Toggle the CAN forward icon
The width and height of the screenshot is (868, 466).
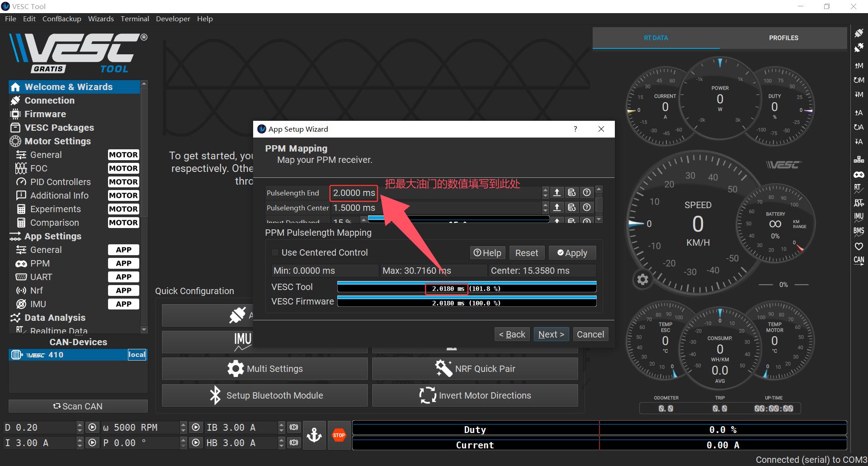pyautogui.click(x=859, y=261)
